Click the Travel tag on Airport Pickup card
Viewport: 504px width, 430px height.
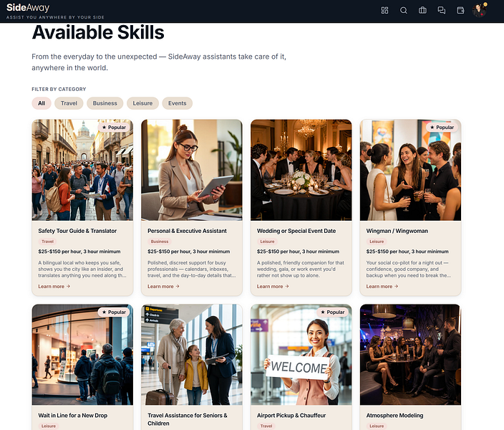click(266, 426)
